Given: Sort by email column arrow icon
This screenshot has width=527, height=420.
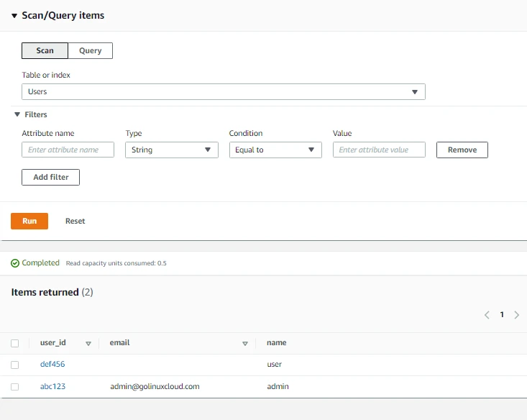Looking at the screenshot, I should [x=245, y=344].
